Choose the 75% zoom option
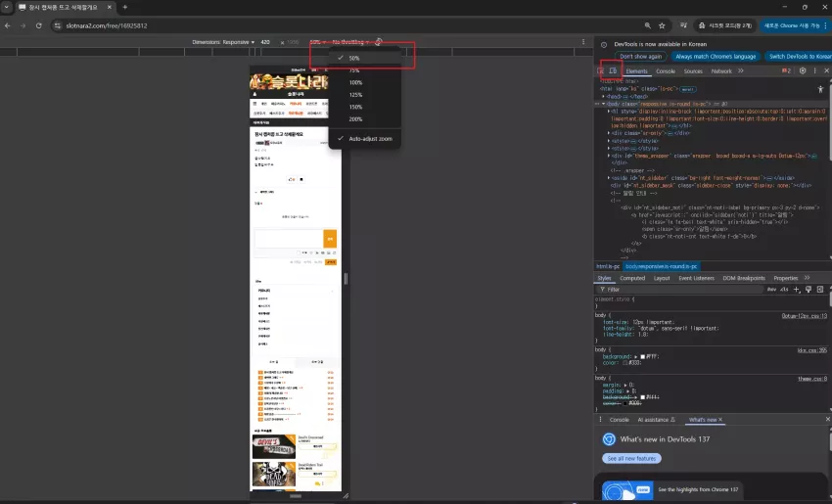The width and height of the screenshot is (832, 504). click(x=364, y=70)
